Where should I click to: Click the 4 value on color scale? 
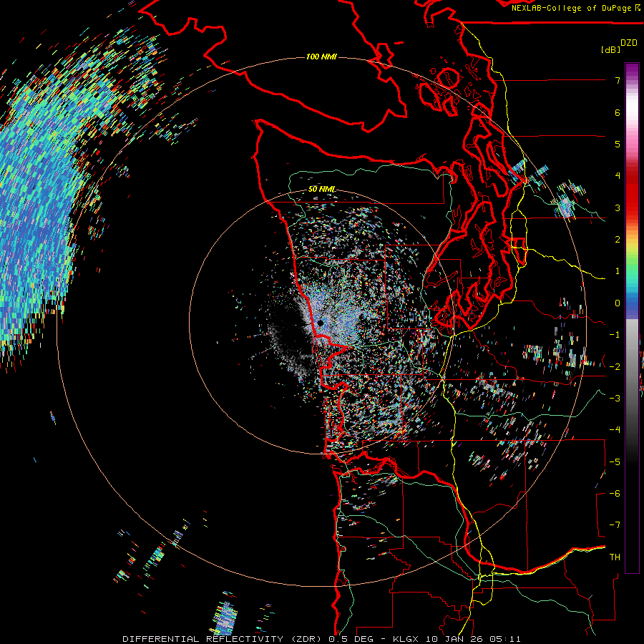click(618, 176)
